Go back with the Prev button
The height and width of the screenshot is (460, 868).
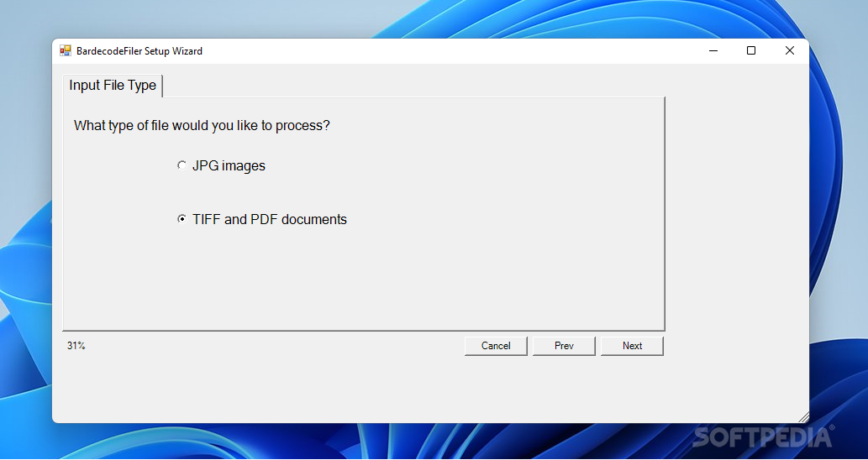(564, 346)
